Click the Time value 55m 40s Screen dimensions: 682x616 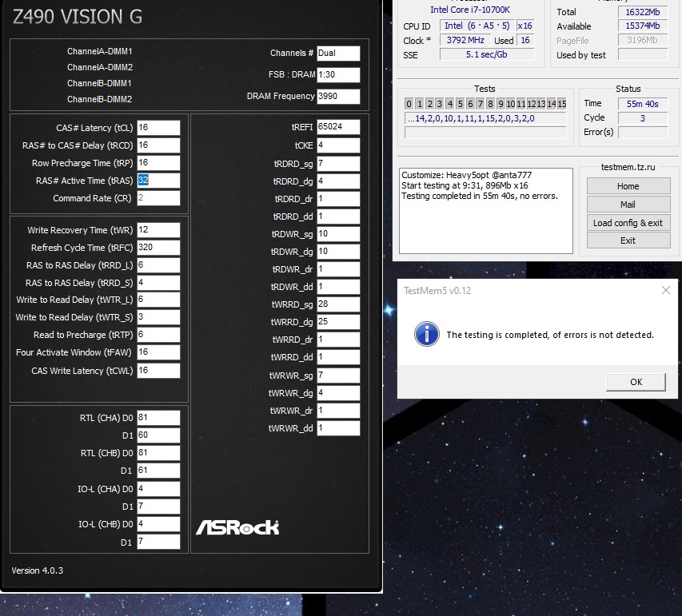642,103
